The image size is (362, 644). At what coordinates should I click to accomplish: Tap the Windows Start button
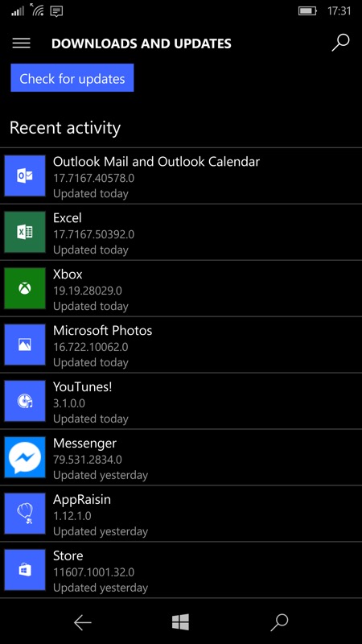pyautogui.click(x=180, y=622)
